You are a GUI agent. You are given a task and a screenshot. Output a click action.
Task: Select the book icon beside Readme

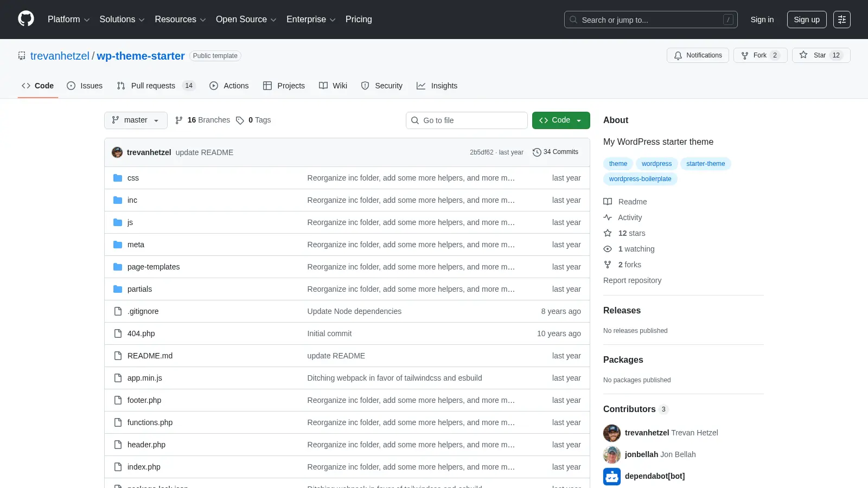pos(608,202)
